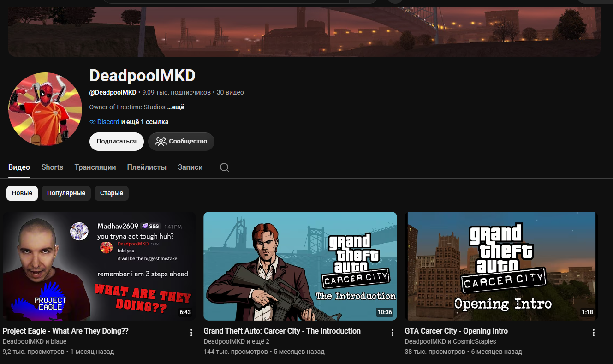Open the Трансляции tab
613x364 pixels.
click(95, 167)
